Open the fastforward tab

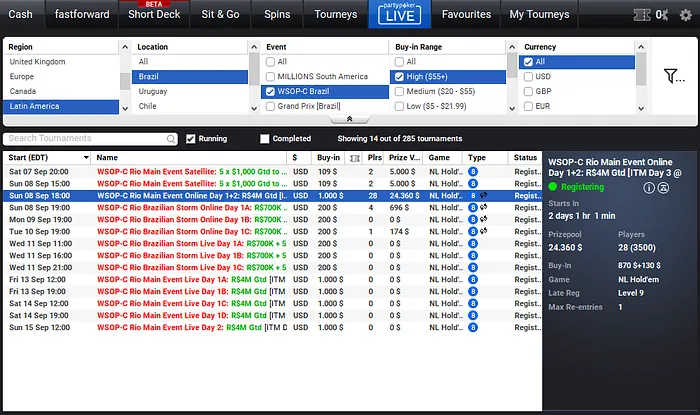coord(82,14)
